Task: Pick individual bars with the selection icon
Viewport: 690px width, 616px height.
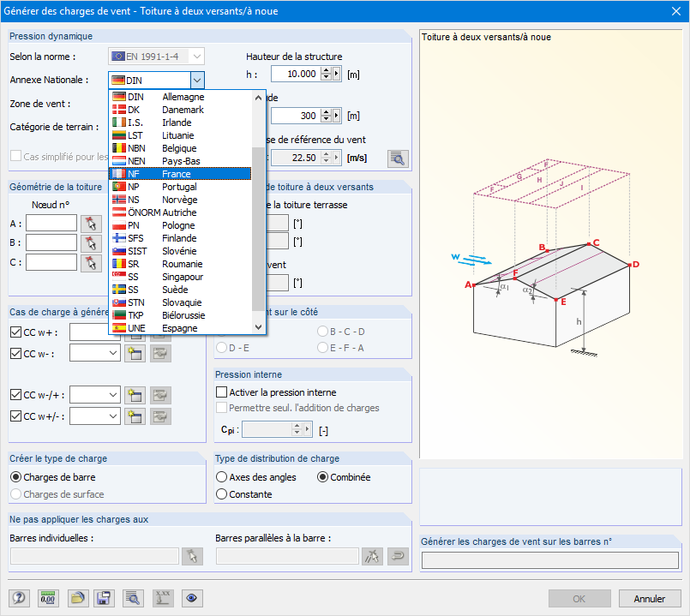Action: click(x=192, y=556)
